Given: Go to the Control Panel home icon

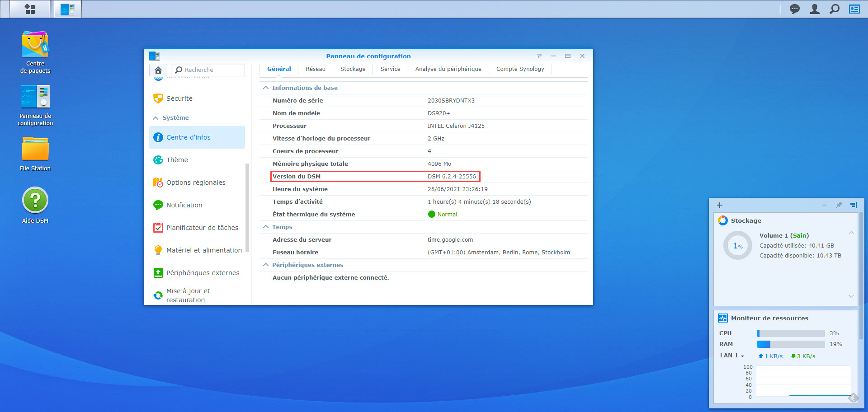Looking at the screenshot, I should click(x=158, y=70).
